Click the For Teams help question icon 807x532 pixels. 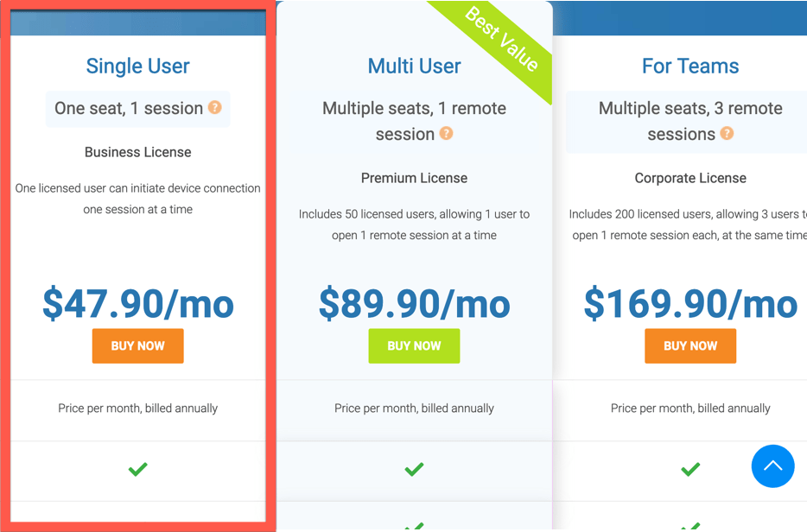tap(727, 133)
